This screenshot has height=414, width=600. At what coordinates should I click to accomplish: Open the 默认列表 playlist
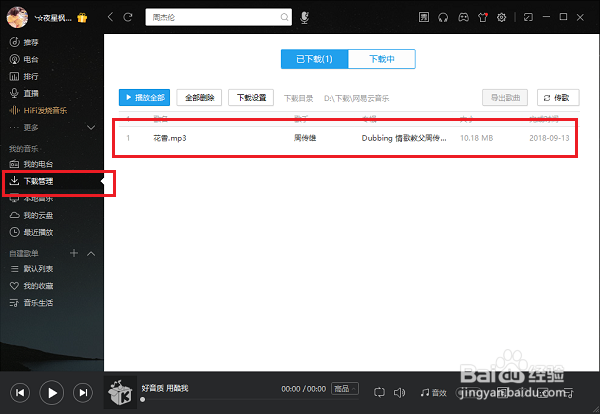[x=31, y=269]
